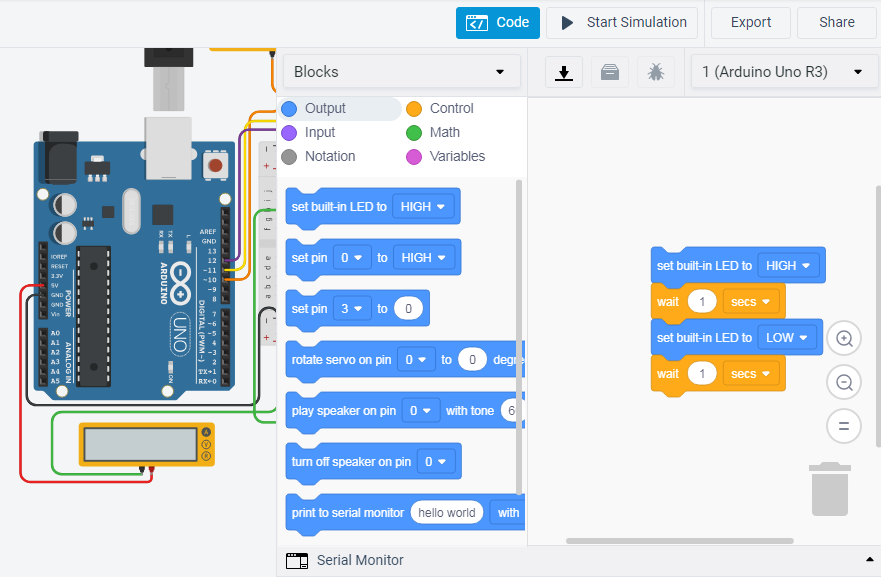Image resolution: width=881 pixels, height=577 pixels.
Task: Change HIGH in the built-in LED block
Action: (789, 265)
